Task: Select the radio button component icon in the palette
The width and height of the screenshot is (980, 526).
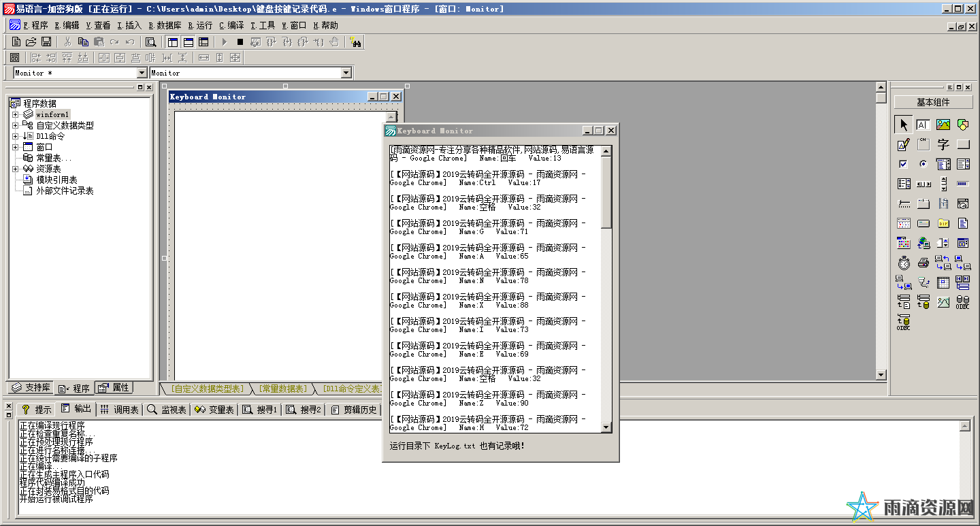Action: [923, 164]
